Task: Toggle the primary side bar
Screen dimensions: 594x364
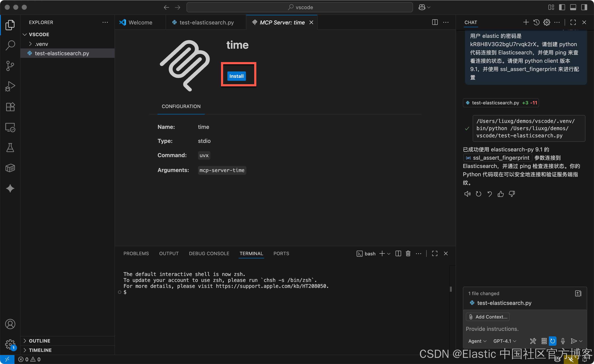Action: click(562, 7)
